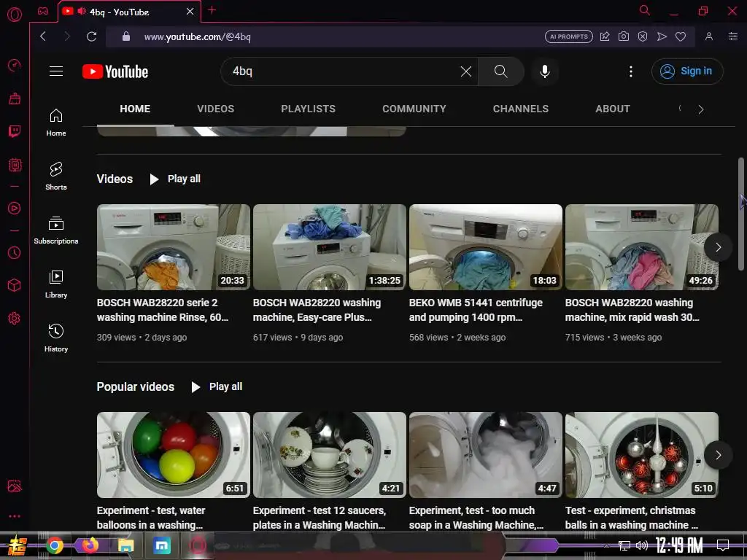Click the AI Prompts button in address bar
The height and width of the screenshot is (560, 747).
click(x=569, y=36)
